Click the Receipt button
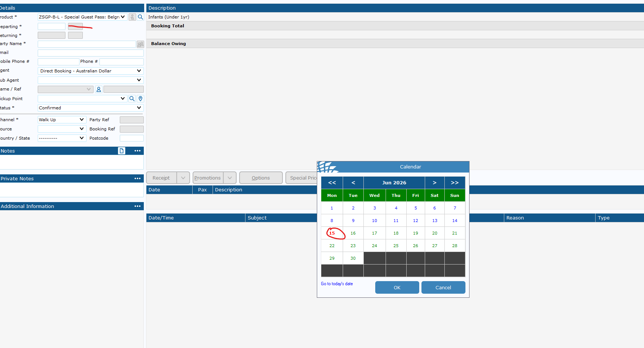644x348 pixels. [x=161, y=178]
